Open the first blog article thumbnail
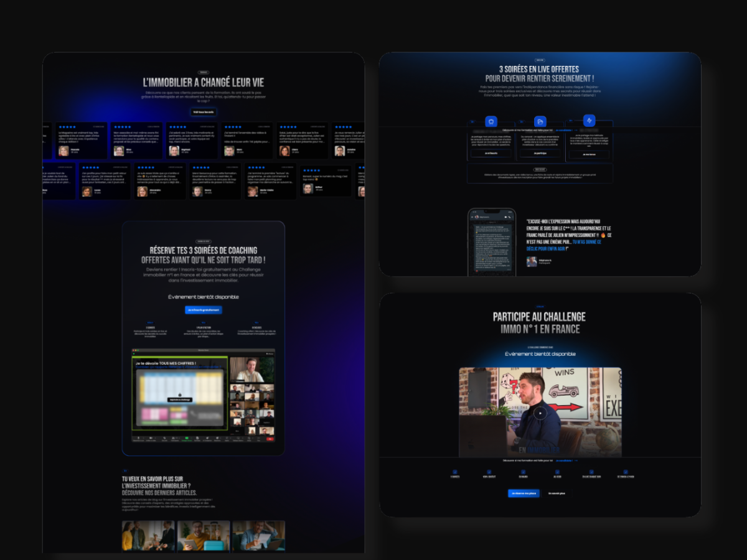Viewport: 747px width, 560px height. coord(148,536)
